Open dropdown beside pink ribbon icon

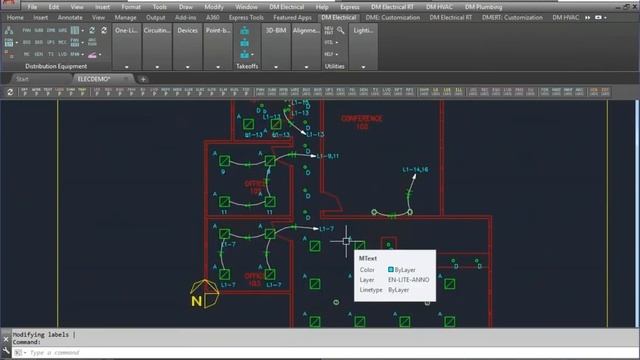[100, 55]
